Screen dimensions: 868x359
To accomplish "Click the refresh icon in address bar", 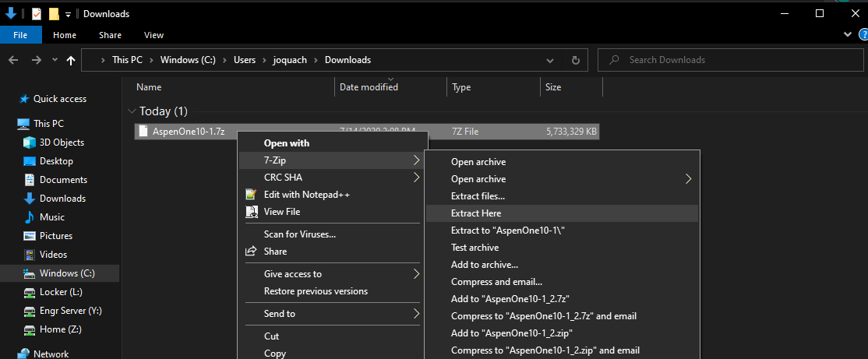I will coord(575,60).
